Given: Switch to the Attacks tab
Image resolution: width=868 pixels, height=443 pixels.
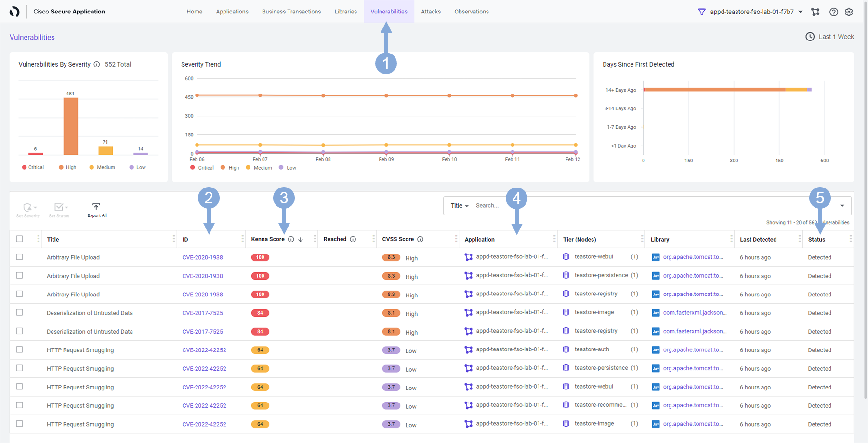Looking at the screenshot, I should coord(431,12).
